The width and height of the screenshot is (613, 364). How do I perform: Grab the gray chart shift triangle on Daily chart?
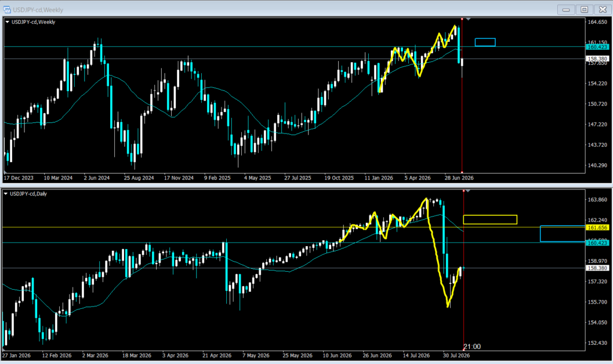[x=468, y=191]
